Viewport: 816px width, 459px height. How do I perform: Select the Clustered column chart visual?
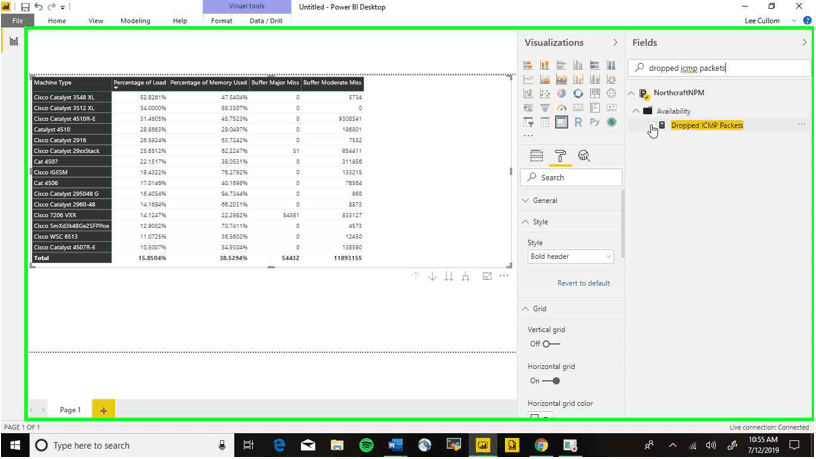point(578,65)
